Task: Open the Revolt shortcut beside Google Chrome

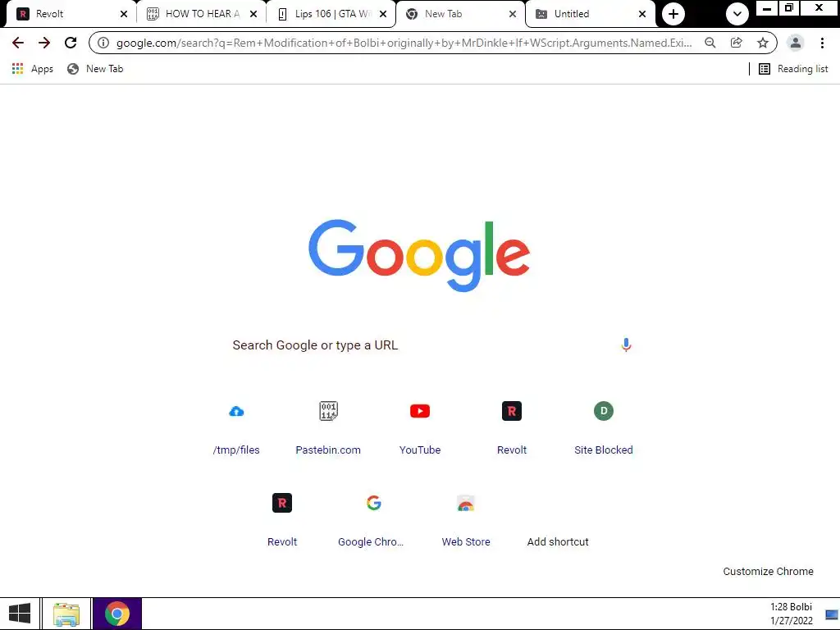Action: 282,519
